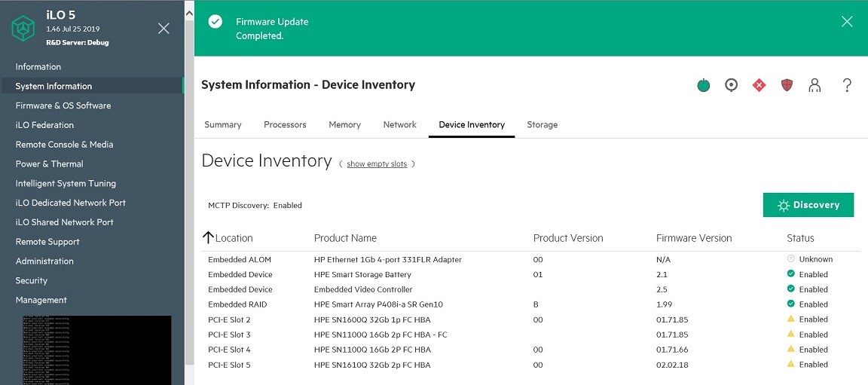This screenshot has width=868, height=385.
Task: Open the Network tab
Action: 399,124
